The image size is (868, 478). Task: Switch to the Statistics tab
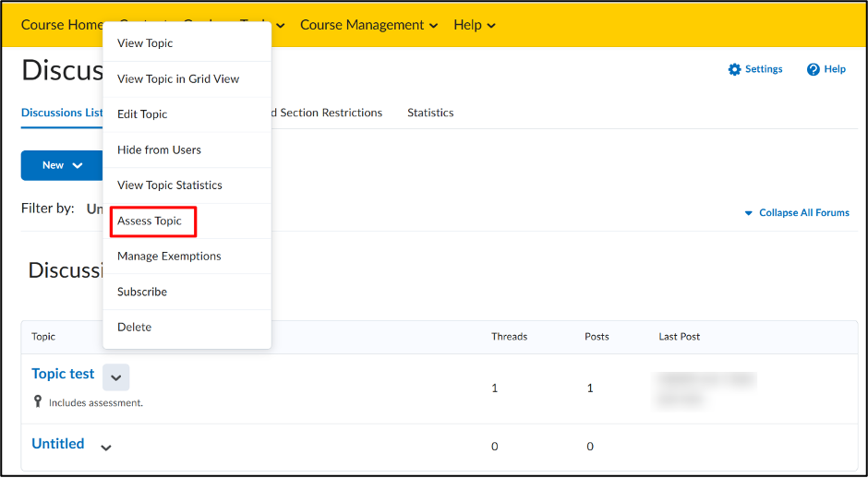coord(430,113)
